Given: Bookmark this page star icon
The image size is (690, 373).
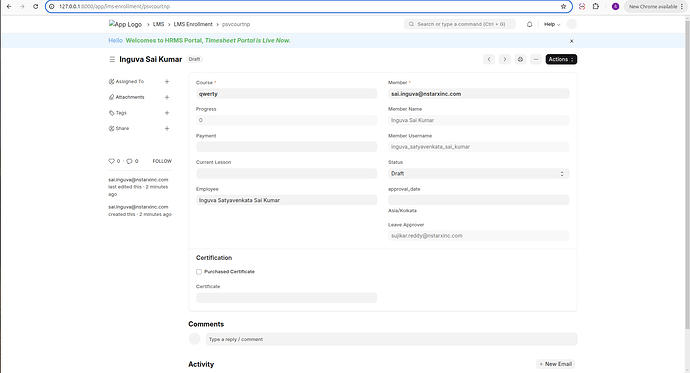Looking at the screenshot, I should (x=563, y=7).
